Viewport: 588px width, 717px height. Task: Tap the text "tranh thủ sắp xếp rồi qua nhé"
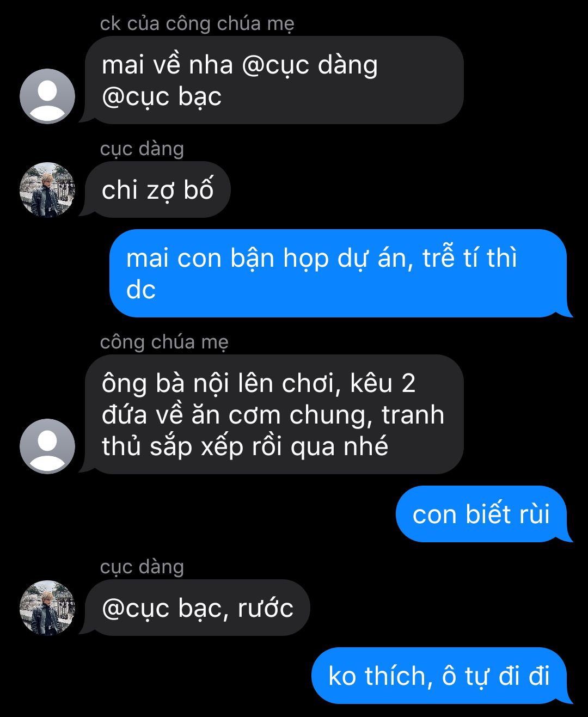(x=273, y=431)
